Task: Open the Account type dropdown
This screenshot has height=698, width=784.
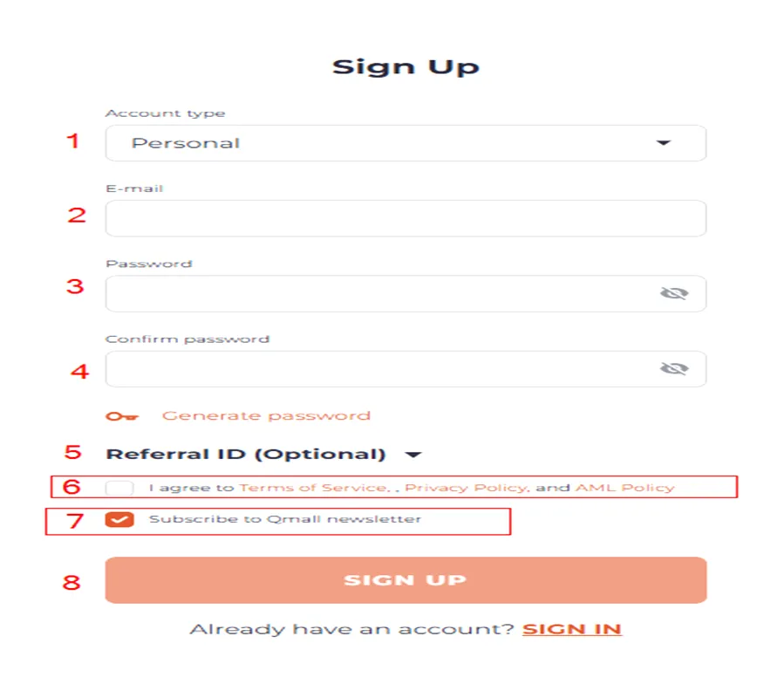Action: coord(406,143)
